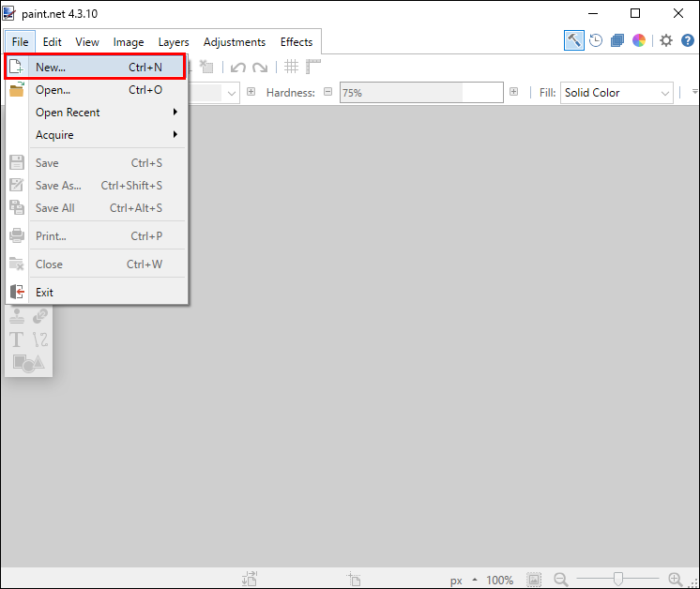This screenshot has width=700, height=589.
Task: Click the 100% zoom value
Action: (x=499, y=580)
